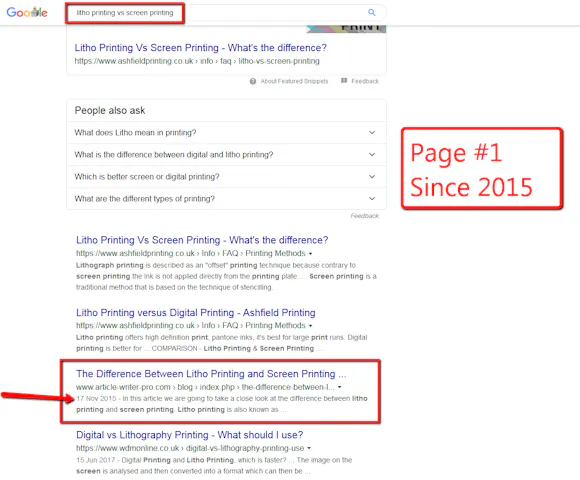The width and height of the screenshot is (580, 480).
Task: Click the "17 Nov 2015" date snippet text
Action: 96,399
